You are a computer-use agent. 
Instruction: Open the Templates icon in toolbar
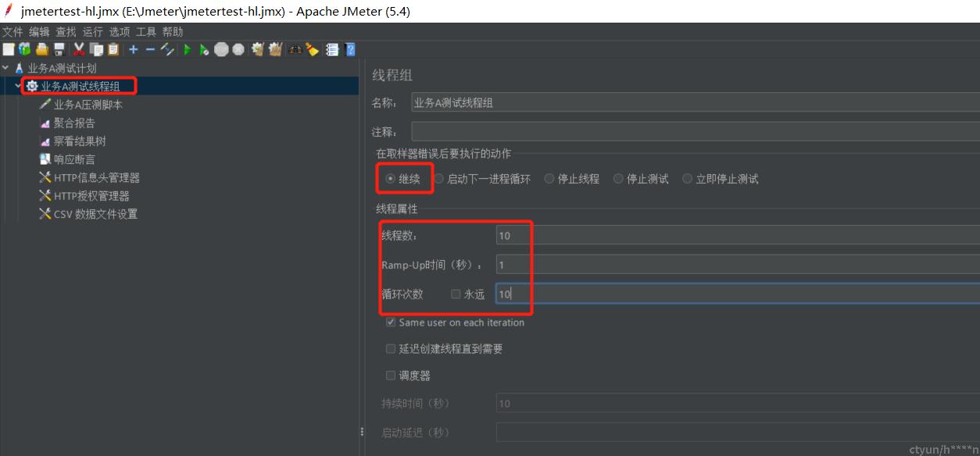click(x=24, y=49)
